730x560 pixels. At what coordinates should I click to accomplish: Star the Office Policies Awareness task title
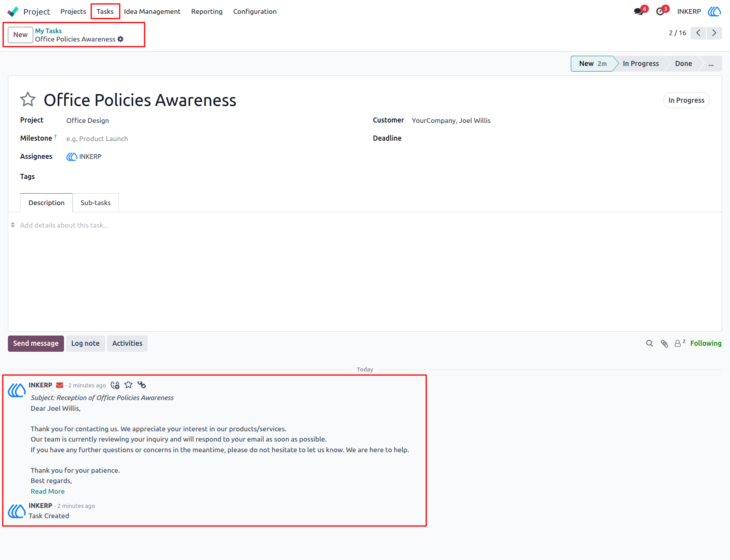pos(28,100)
